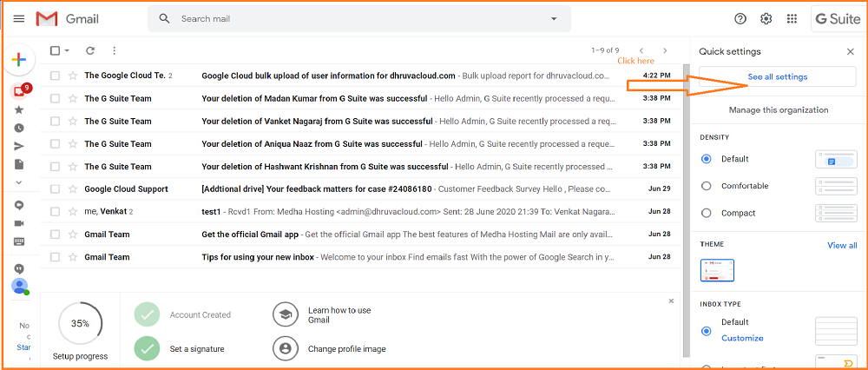Choose the Comfortable density option

(x=706, y=186)
